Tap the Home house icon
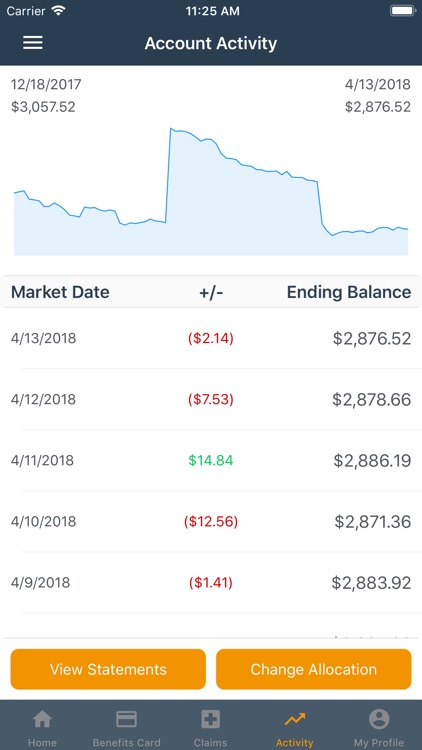The height and width of the screenshot is (750, 422). pos(42,718)
